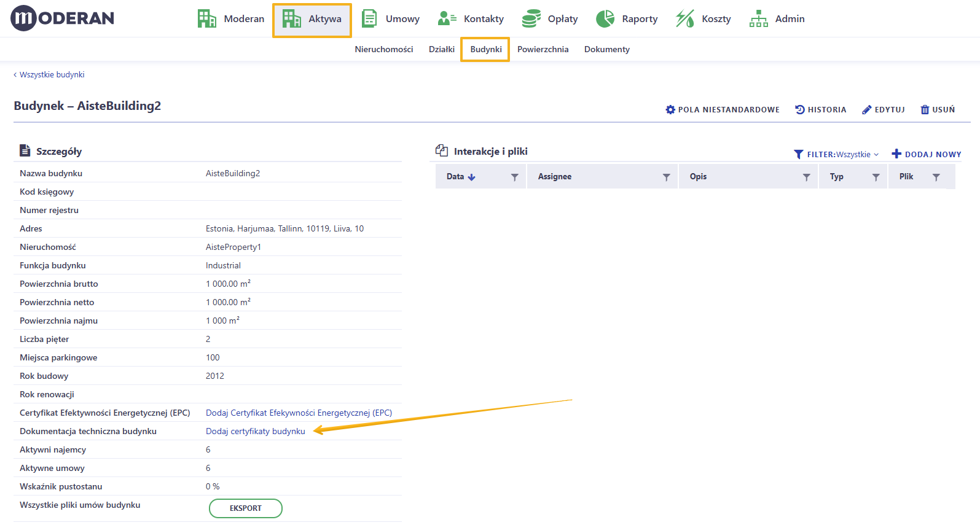Screen dimensions: 980x525
Task: Click the Budynek – AisteBuilding2 heading
Action: [x=87, y=106]
